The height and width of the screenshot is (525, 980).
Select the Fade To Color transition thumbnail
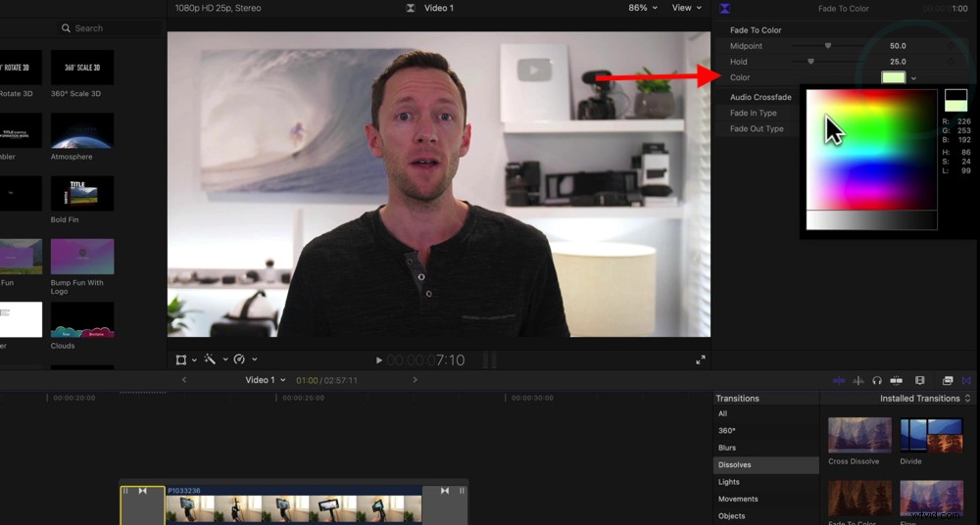click(x=860, y=499)
